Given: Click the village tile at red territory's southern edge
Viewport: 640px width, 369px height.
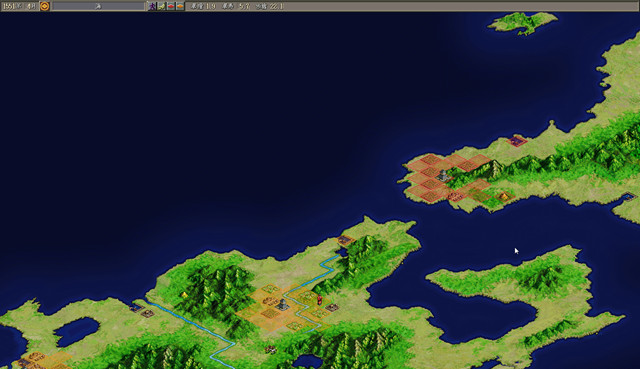Looking at the screenshot, I should tap(455, 196).
